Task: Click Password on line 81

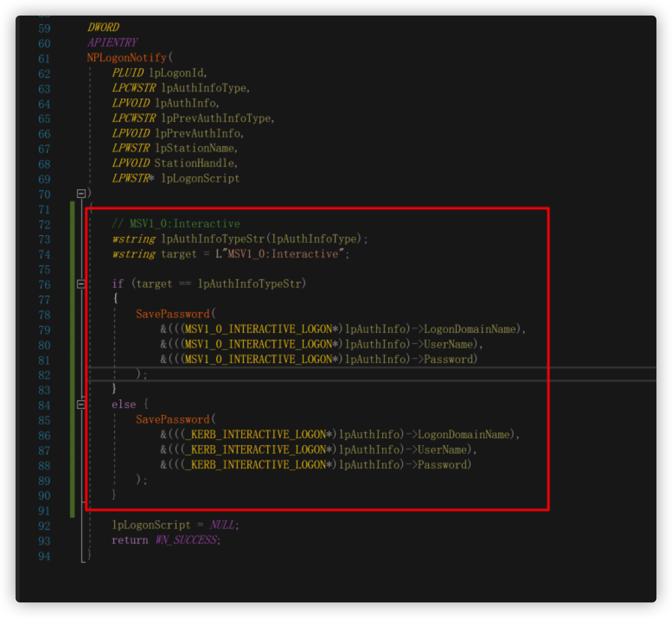Action: point(448,359)
